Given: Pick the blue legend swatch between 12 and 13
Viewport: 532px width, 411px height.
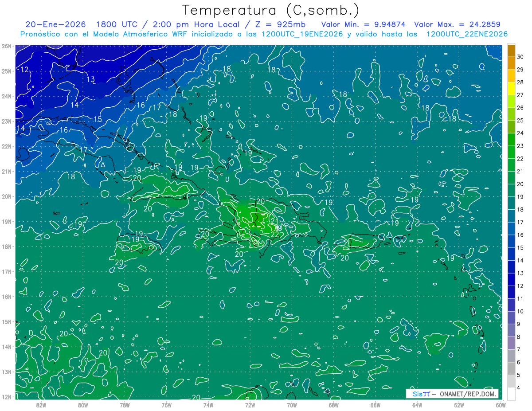Looking at the screenshot, I should coord(511,279).
